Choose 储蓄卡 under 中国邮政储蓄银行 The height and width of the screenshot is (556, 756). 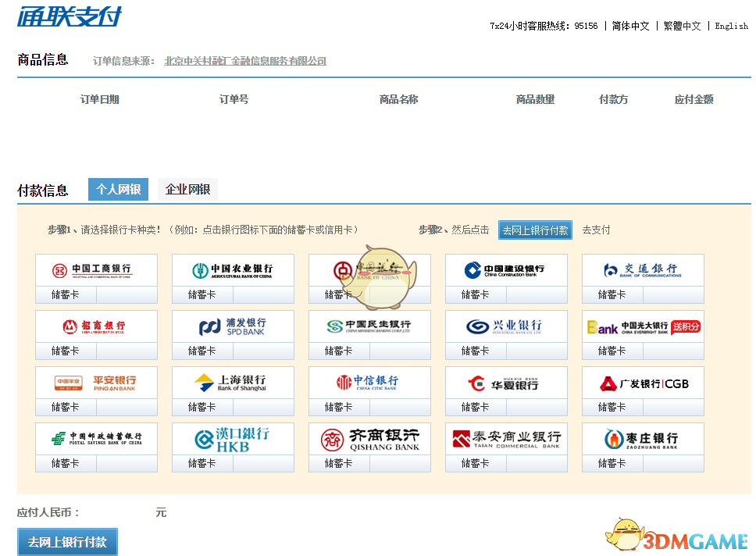(66, 463)
